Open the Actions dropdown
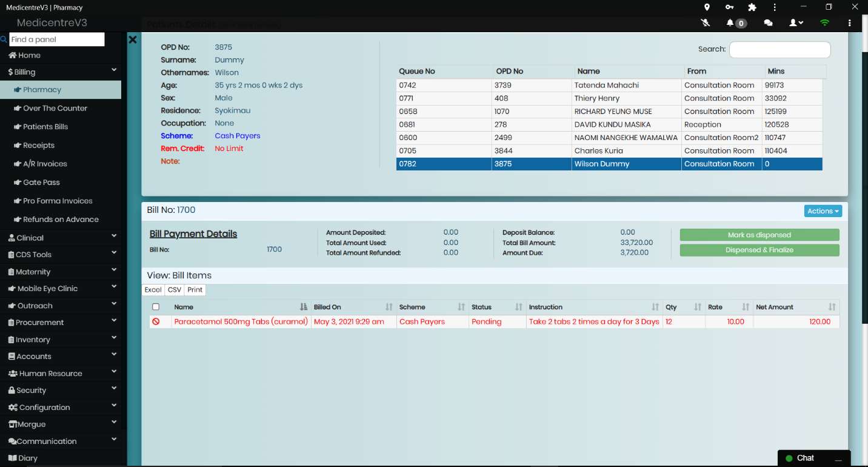868x467 pixels. click(823, 211)
